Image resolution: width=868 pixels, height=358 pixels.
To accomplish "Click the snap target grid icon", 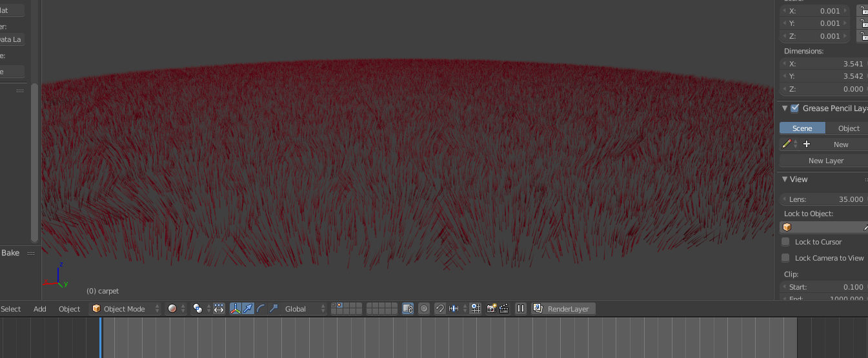I will pyautogui.click(x=476, y=309).
